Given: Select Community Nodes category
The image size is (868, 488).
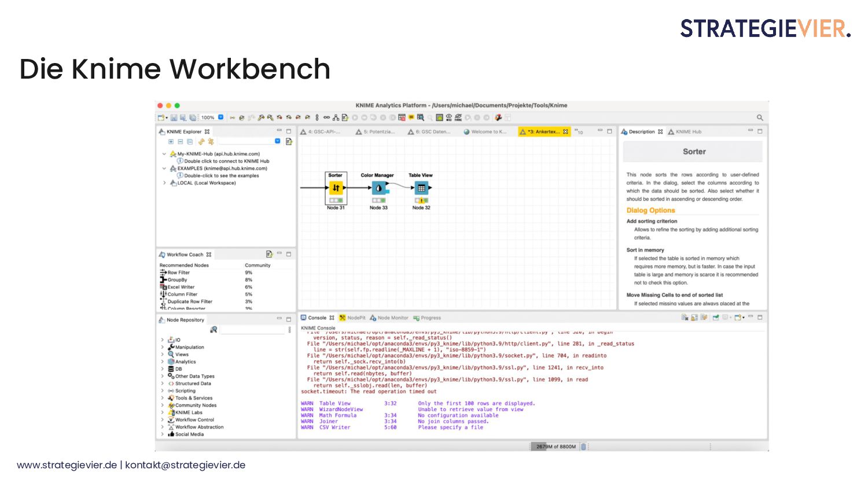Looking at the screenshot, I should (x=192, y=405).
